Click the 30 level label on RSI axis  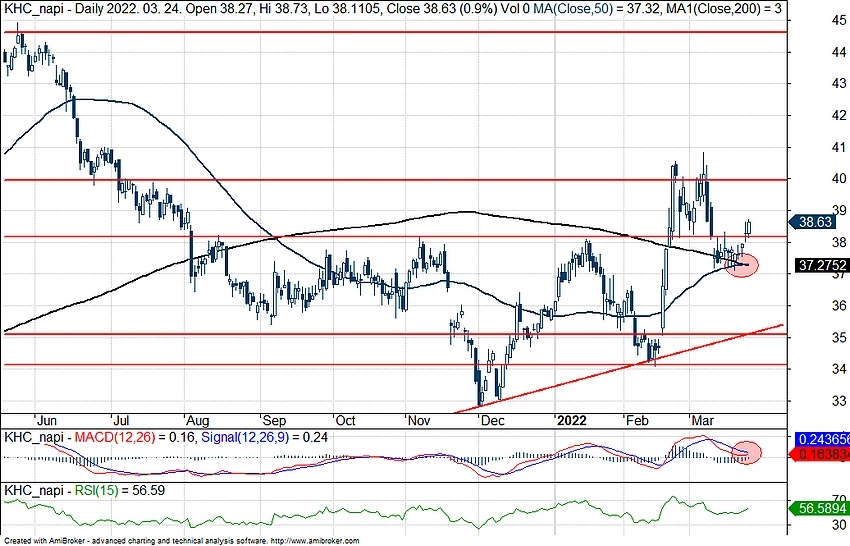point(839,525)
